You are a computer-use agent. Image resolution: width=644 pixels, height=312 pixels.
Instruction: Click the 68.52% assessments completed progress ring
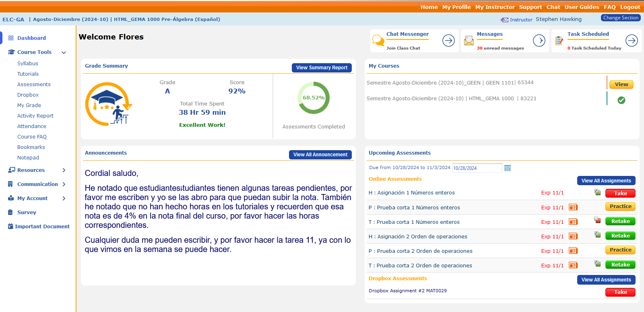pos(314,98)
